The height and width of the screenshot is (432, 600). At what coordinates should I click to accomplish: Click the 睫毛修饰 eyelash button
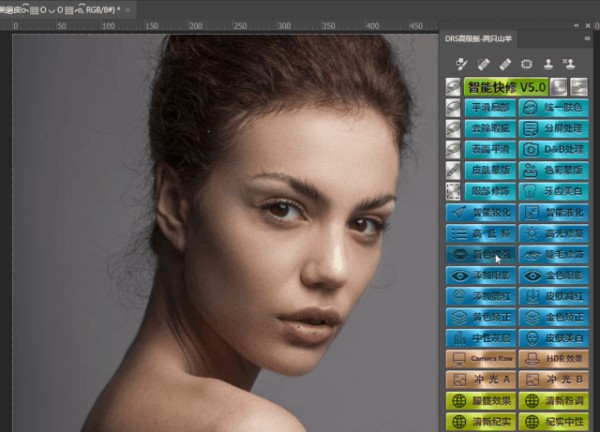click(553, 254)
